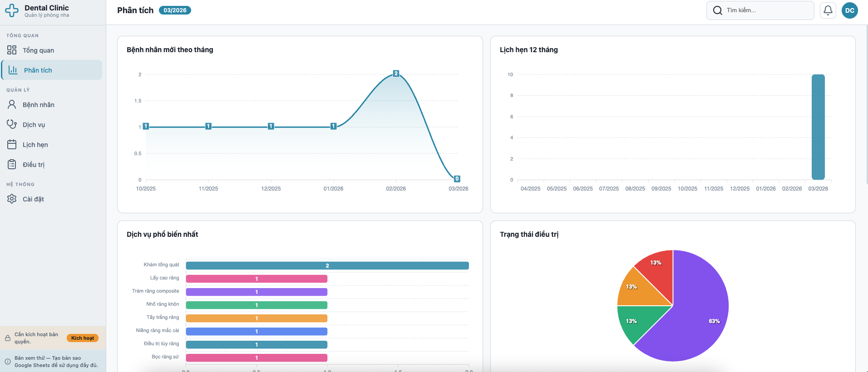Click the Bệnh nhân person icon

12,105
